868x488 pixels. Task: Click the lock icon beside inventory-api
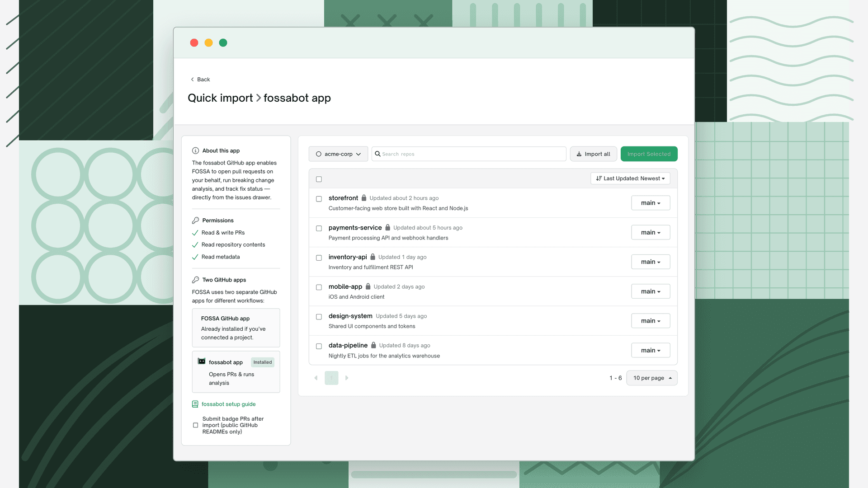373,257
